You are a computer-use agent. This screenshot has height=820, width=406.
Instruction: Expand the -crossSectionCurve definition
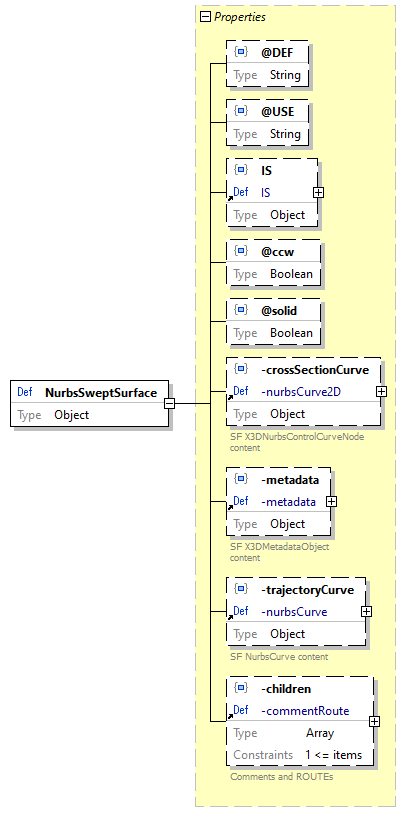point(381,391)
